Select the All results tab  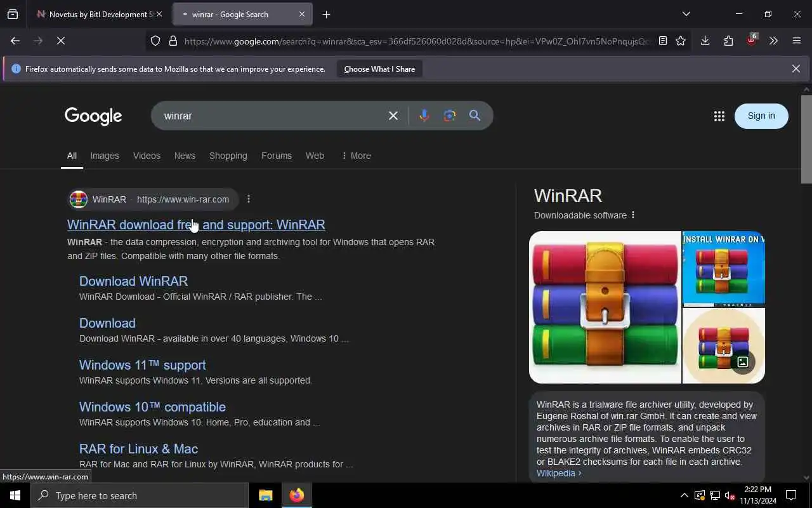(x=72, y=156)
